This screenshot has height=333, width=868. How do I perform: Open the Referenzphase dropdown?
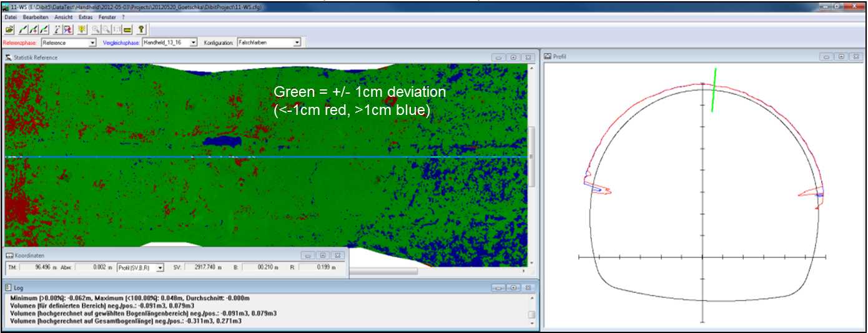pos(92,42)
